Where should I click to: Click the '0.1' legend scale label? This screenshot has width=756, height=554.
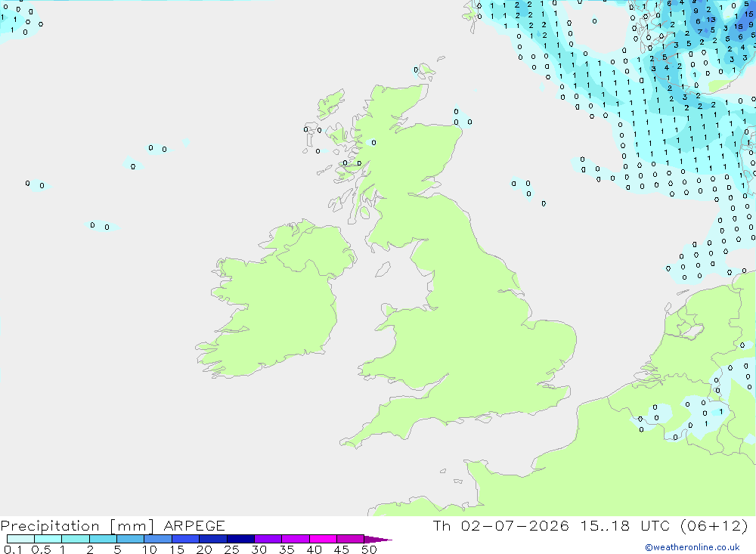(x=13, y=549)
